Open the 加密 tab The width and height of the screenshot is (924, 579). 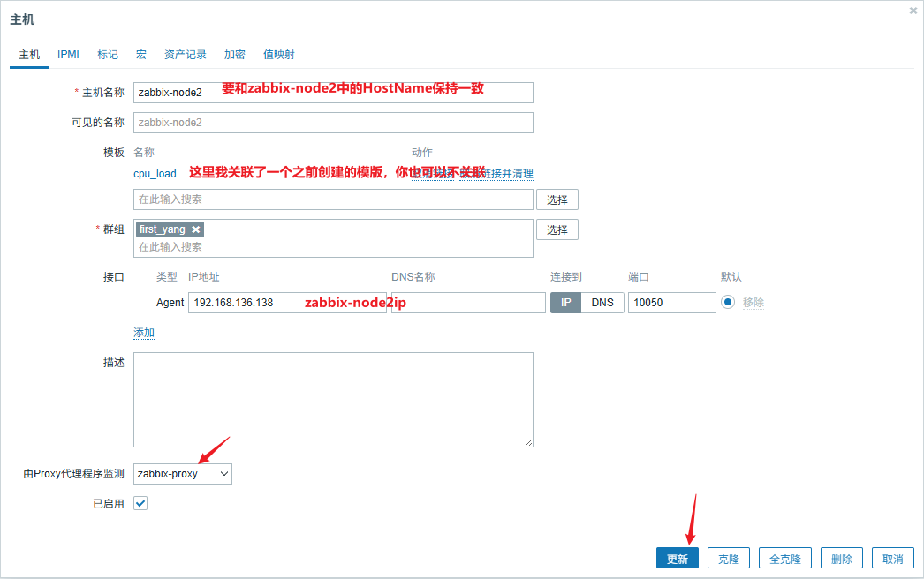click(x=235, y=54)
